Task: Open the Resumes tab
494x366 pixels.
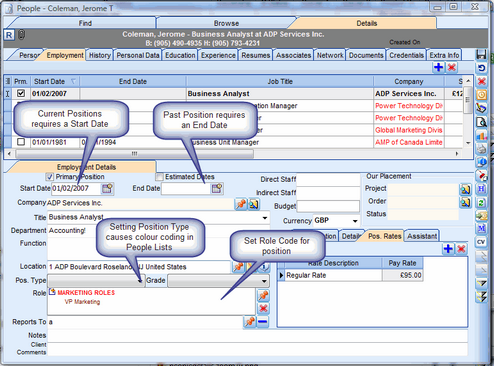Action: pos(256,55)
